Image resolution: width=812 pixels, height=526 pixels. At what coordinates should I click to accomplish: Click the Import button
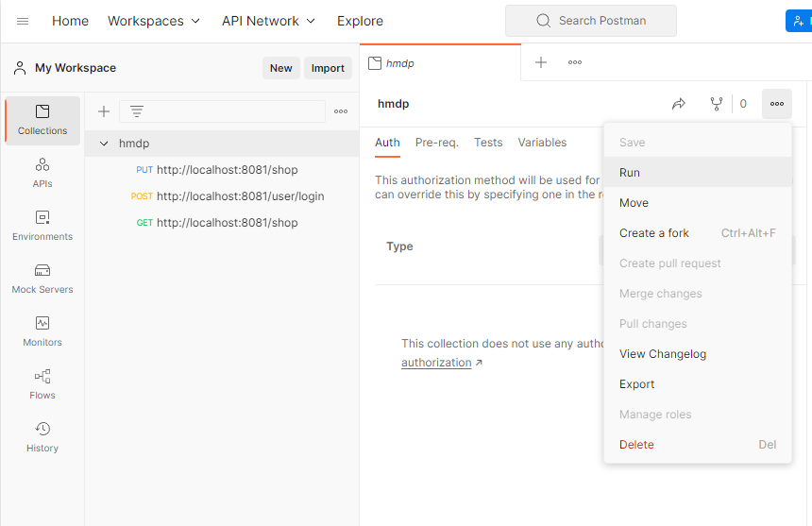pyautogui.click(x=328, y=68)
